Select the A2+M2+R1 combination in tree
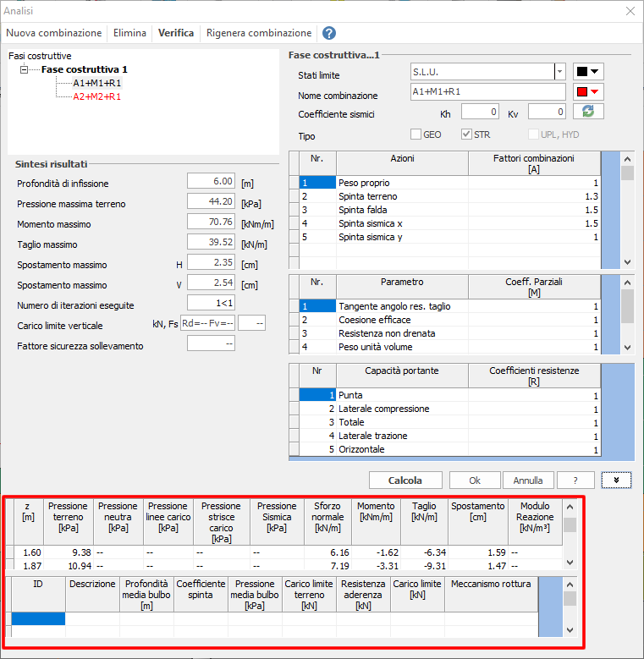Screen dimensions: 644x659 tap(96, 96)
